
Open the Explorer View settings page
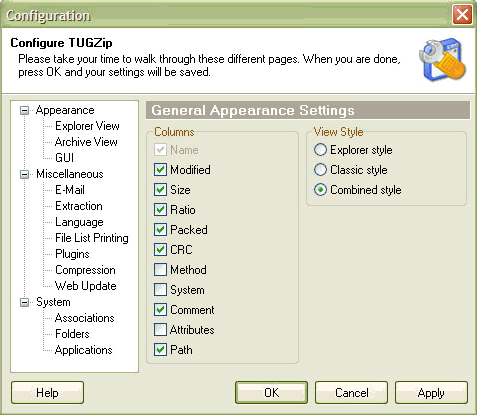tap(87, 126)
